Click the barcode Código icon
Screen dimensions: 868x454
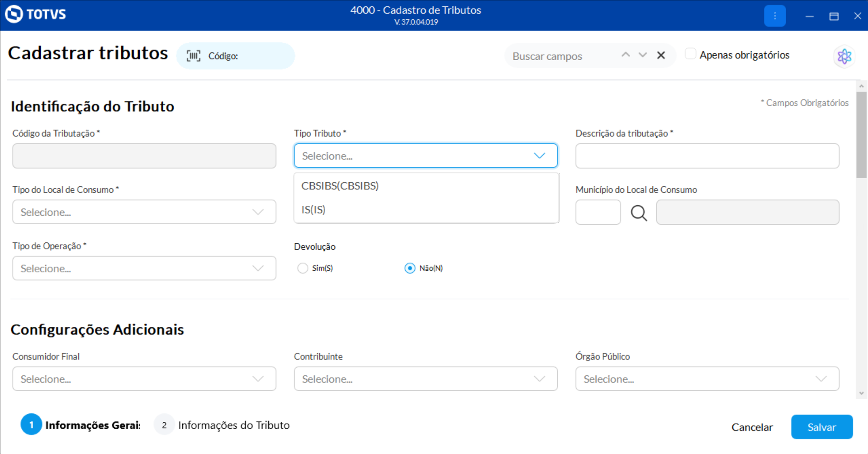click(194, 56)
